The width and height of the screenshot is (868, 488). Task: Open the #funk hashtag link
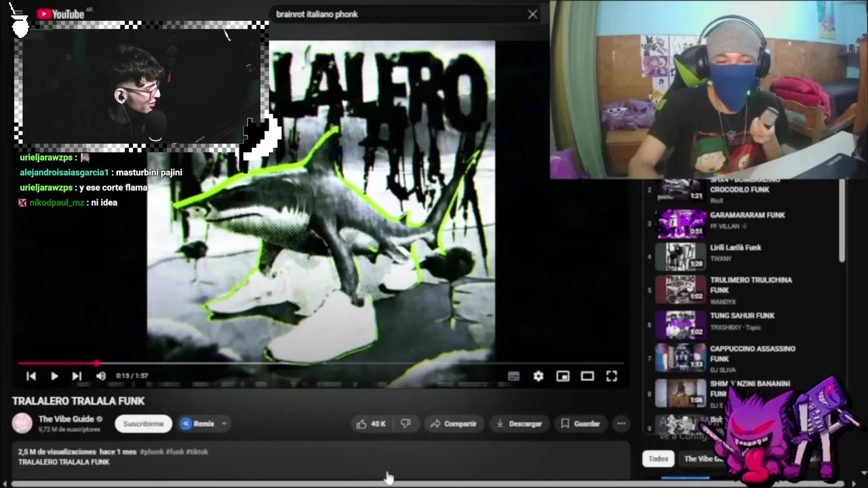[x=175, y=451]
